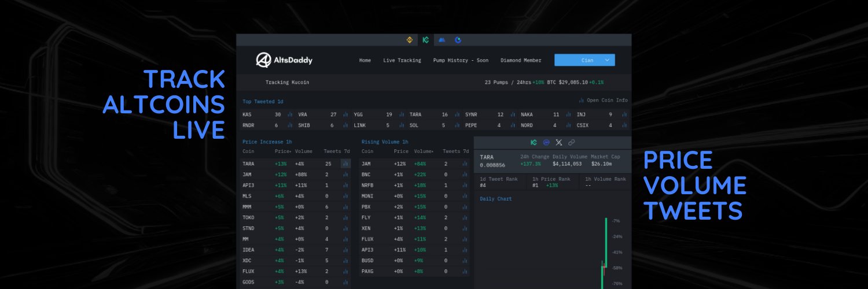Open chart icon for INJ in Top Tweeted
Image resolution: width=868 pixels, height=289 pixels.
(623, 114)
